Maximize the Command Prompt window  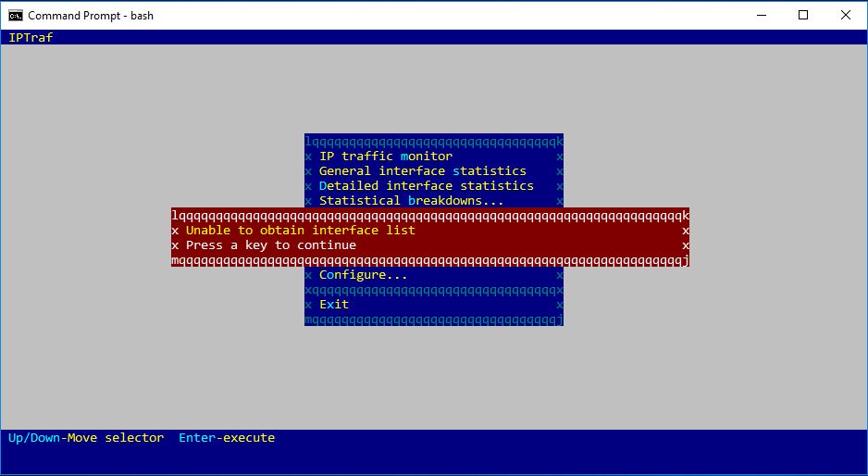[x=803, y=16]
